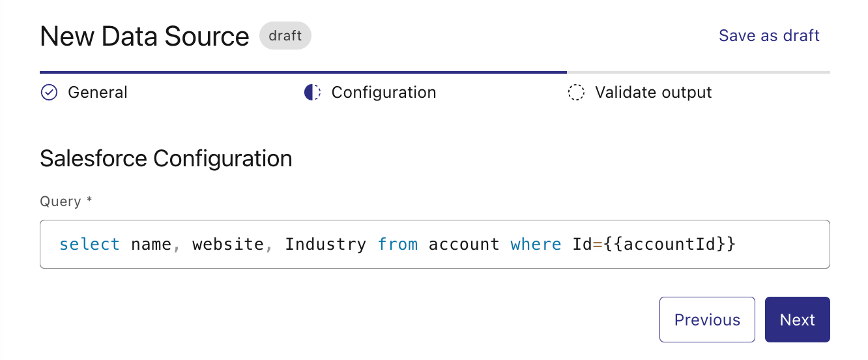Click the filled portion of the progress bar
Image resolution: width=868 pixels, height=360 pixels.
(303, 72)
